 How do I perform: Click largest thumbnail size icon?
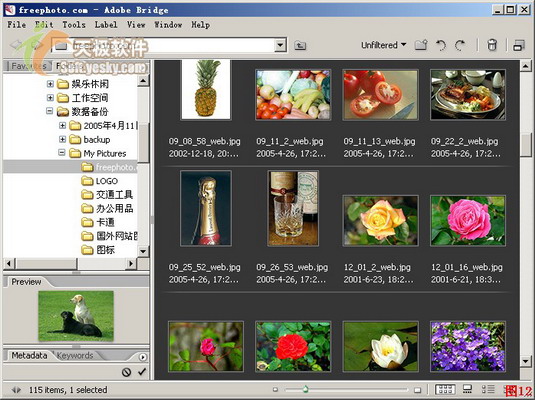pyautogui.click(x=417, y=389)
